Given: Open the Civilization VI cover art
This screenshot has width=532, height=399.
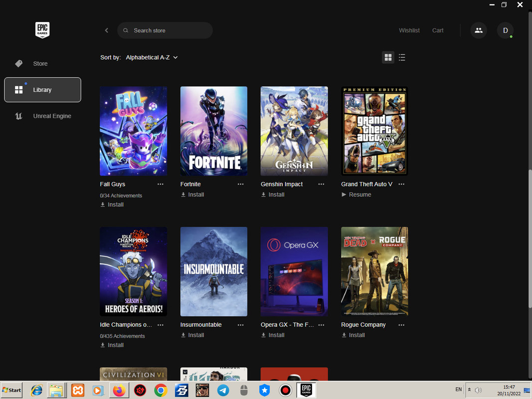Looking at the screenshot, I should (x=133, y=374).
